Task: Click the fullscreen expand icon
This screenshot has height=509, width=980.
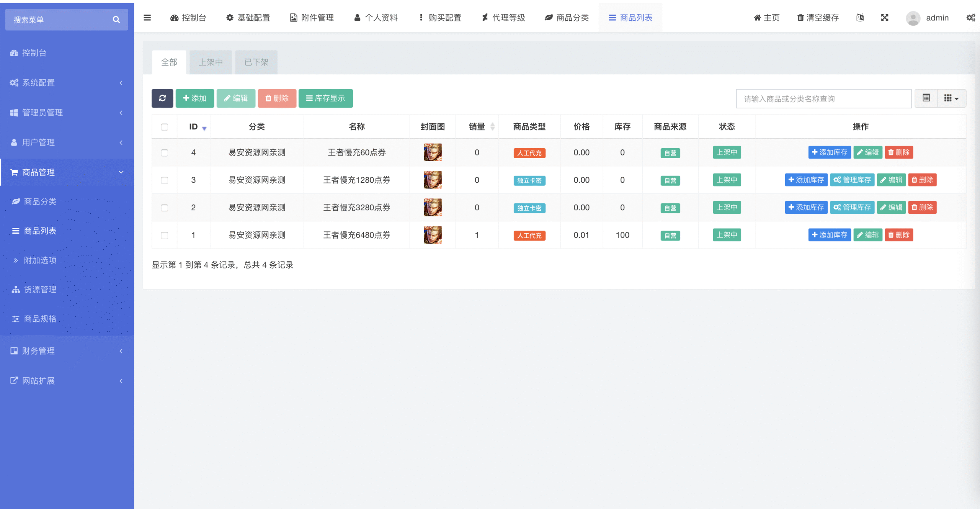Action: pyautogui.click(x=884, y=18)
